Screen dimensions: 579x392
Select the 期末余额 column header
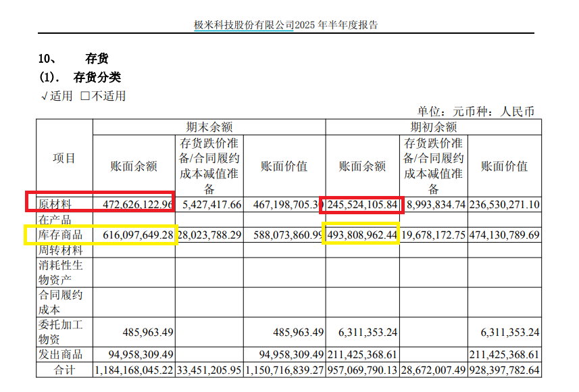[209, 127]
